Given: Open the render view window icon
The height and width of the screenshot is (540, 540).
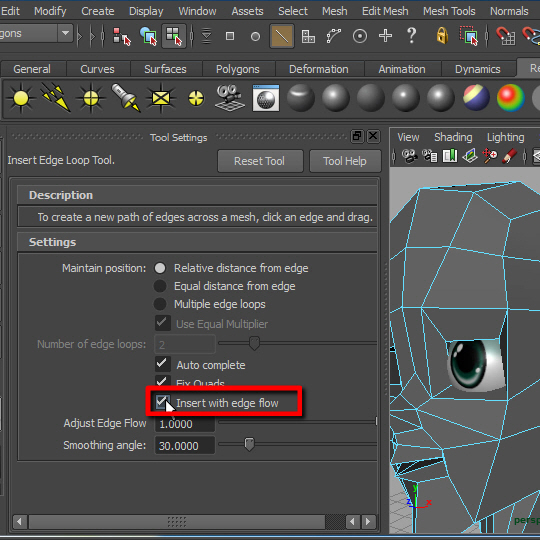Looking at the screenshot, I should pos(266,98).
